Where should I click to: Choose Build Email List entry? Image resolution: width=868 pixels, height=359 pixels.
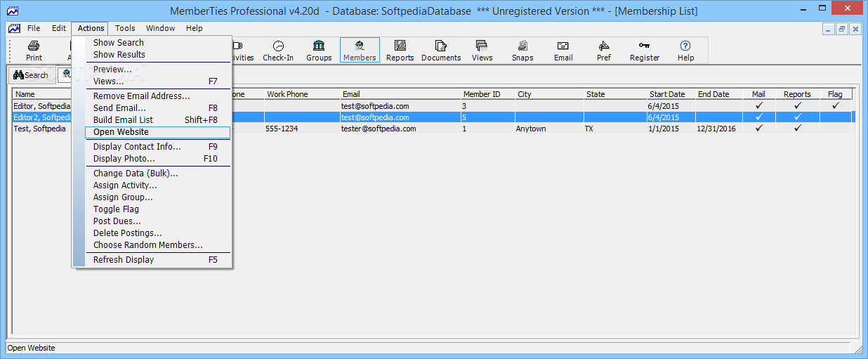pos(158,120)
